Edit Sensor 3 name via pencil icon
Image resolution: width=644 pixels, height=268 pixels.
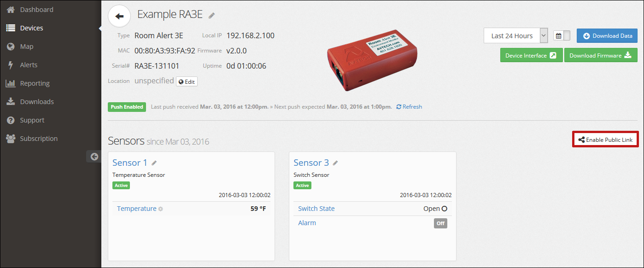(335, 162)
